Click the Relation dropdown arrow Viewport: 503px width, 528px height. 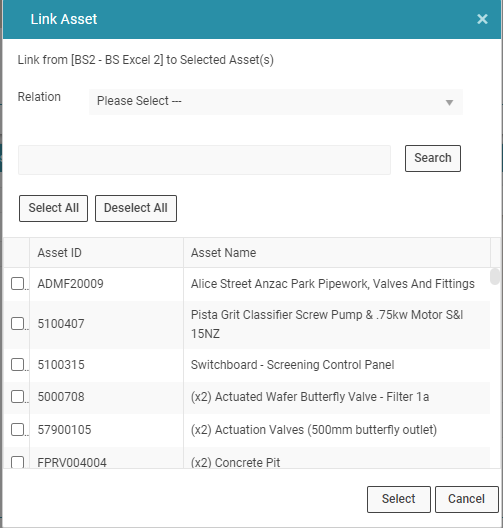[449, 102]
